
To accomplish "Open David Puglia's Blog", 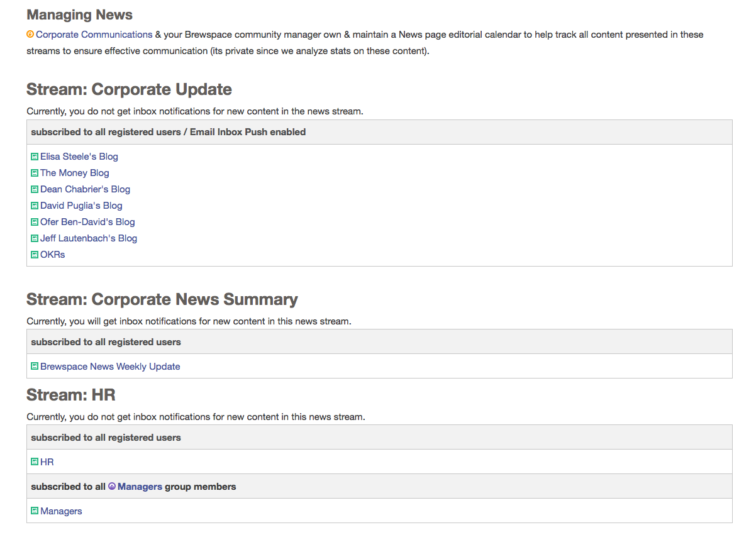I will coord(81,206).
